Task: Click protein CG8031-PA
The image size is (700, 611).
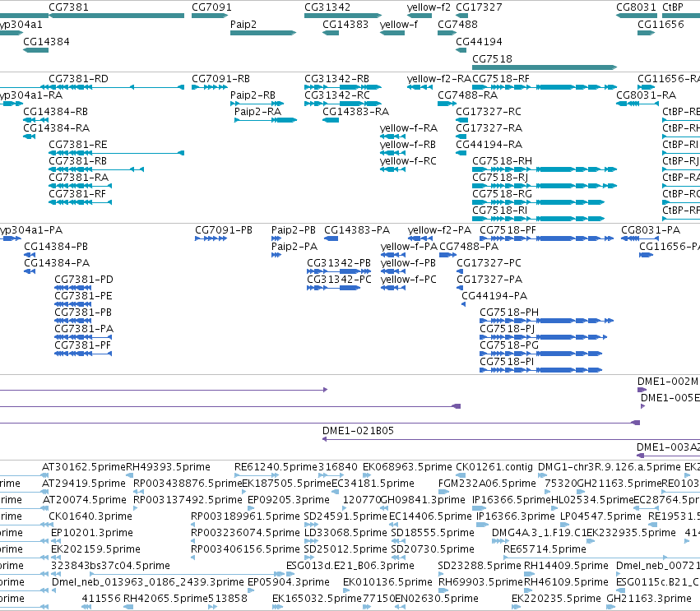Action: 651,230
